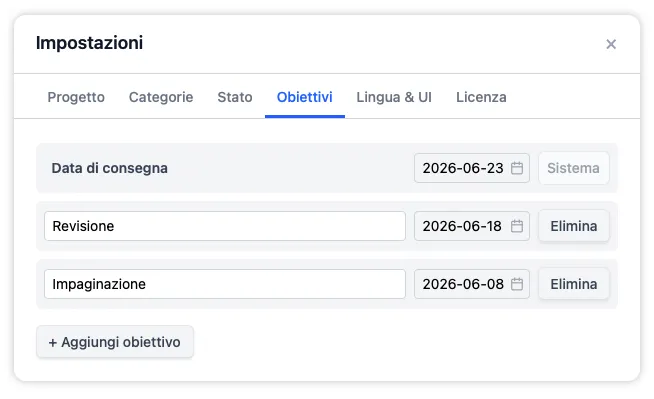Focus the Revisione name field
Viewport: 654px width, 399px height.
click(225, 226)
